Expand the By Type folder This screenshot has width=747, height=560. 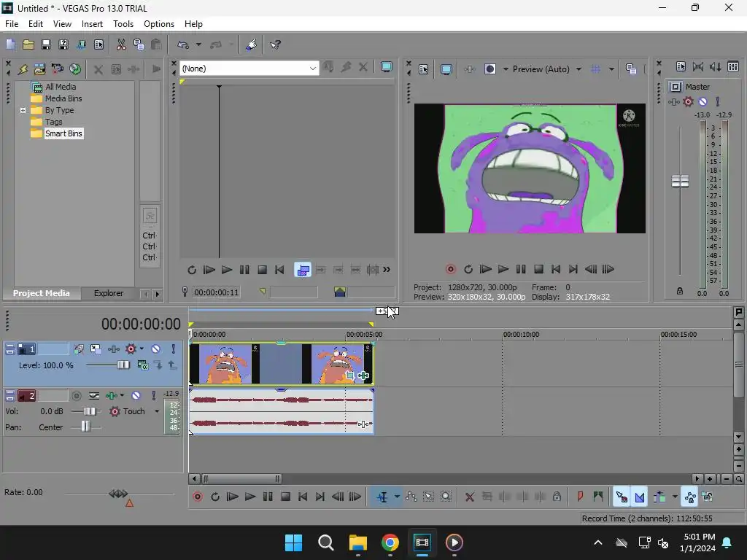[x=23, y=111]
